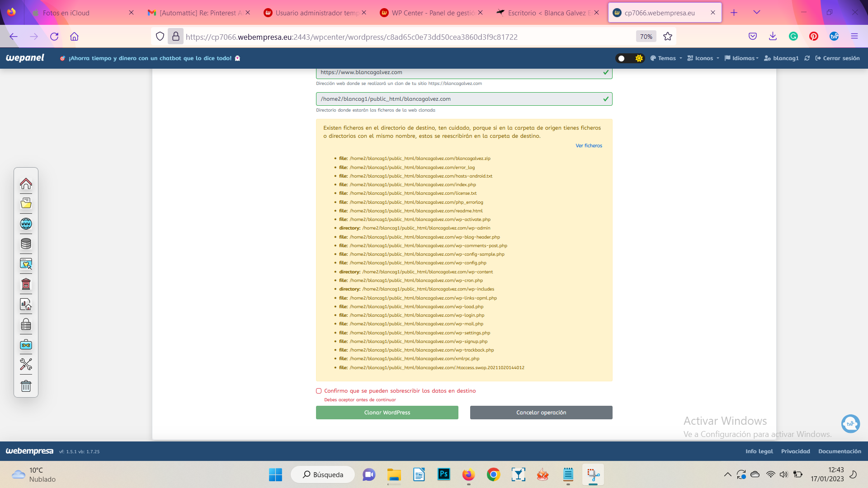
Task: Open the blue toolbox icon in sidebar
Action: (26, 345)
